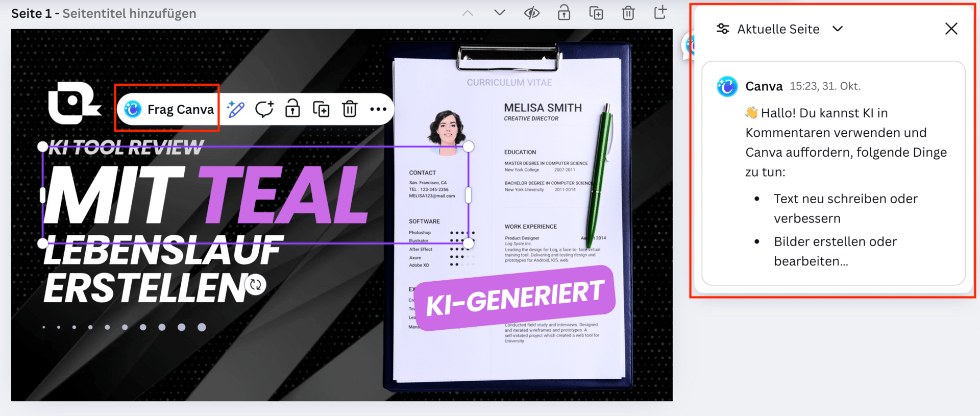Close the comments panel with the X
The image size is (980, 416).
[951, 29]
